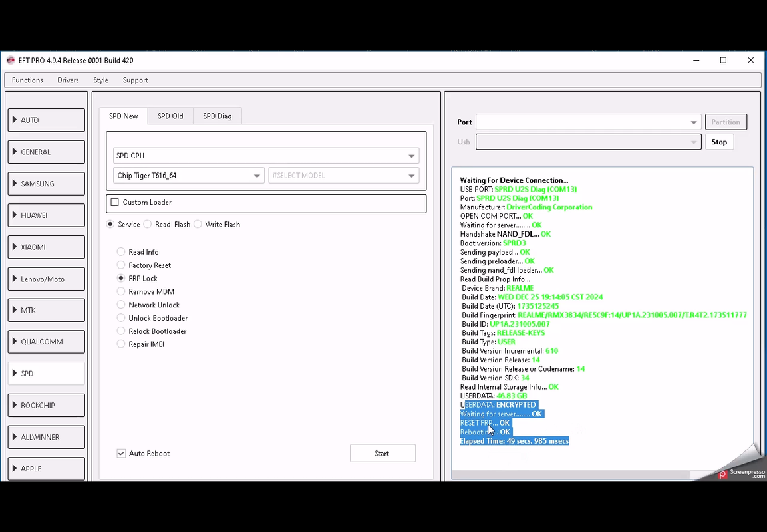
Task: Click the 'Elapsed Time: 49 secs' log line
Action: tap(515, 441)
